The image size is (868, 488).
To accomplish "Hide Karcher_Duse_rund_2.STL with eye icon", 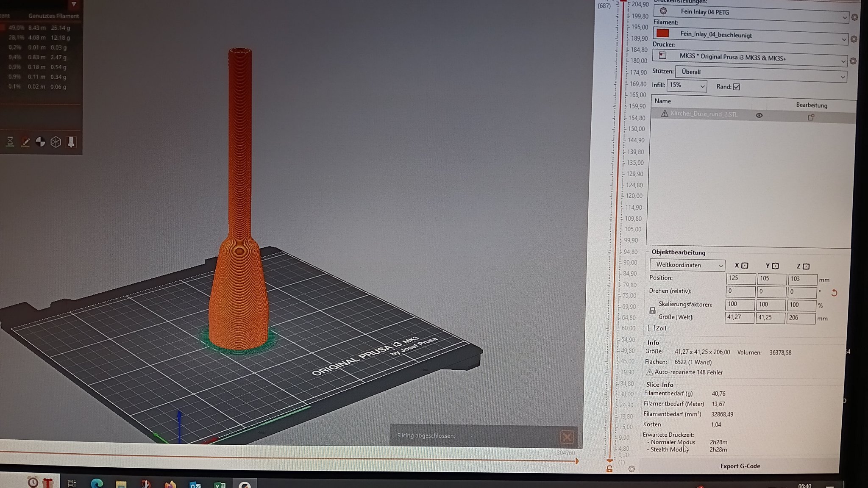I will click(x=759, y=115).
